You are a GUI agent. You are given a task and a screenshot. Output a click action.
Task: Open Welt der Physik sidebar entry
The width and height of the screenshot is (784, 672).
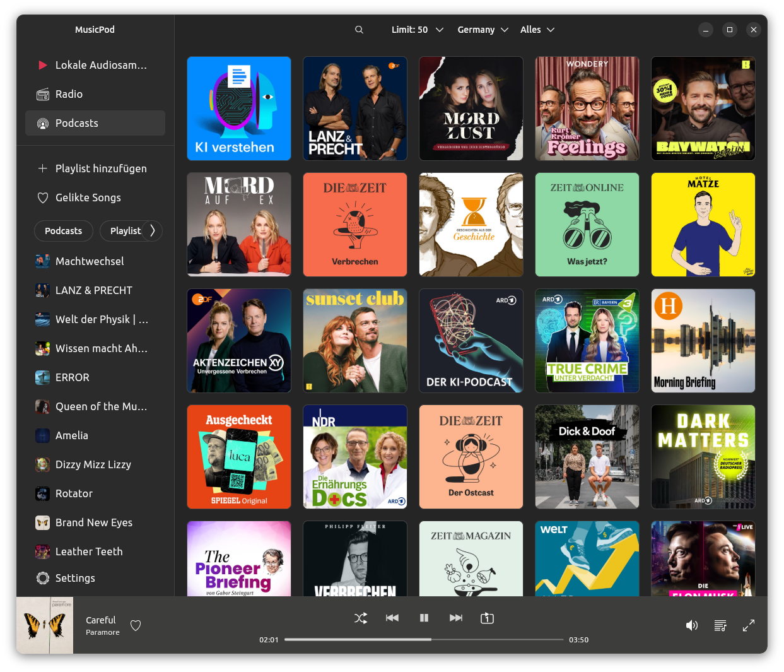coord(95,319)
